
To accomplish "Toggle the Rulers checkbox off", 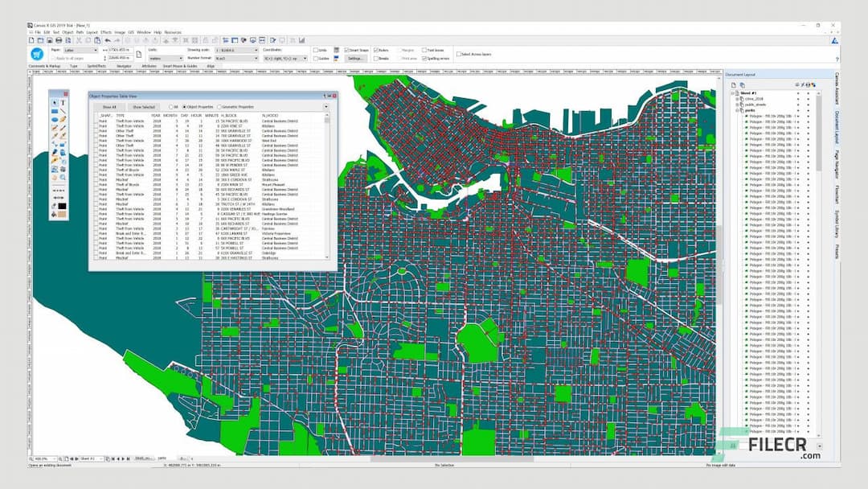I will point(376,51).
